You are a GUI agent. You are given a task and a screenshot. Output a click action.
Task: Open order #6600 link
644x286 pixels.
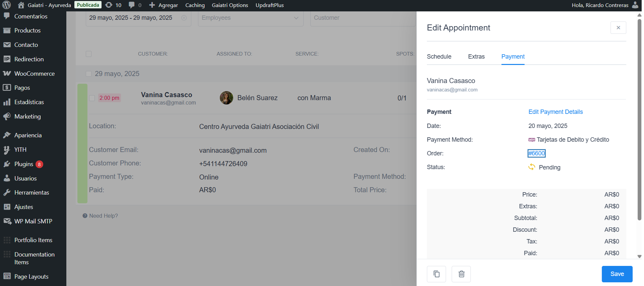pos(536,153)
